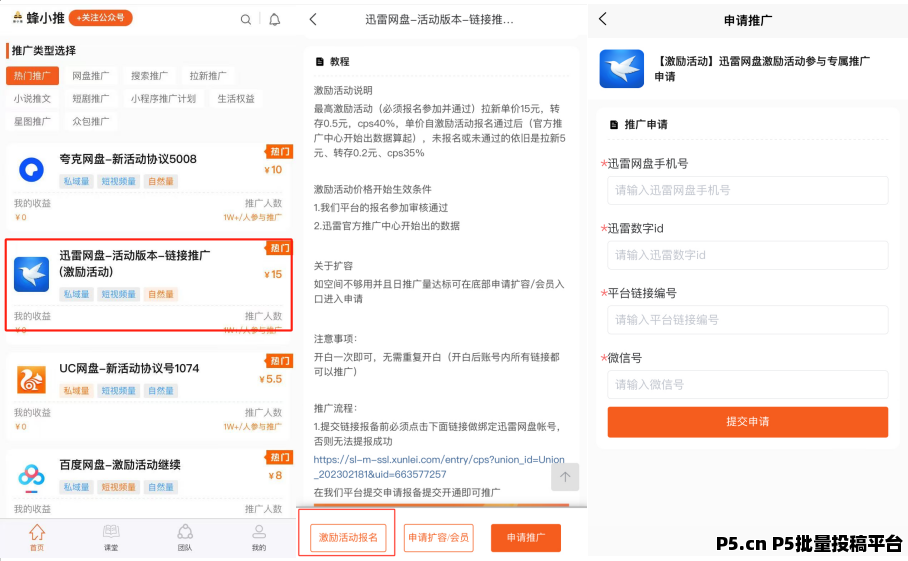Click the 激励活动报名 button
This screenshot has height=561, width=908.
coord(348,537)
